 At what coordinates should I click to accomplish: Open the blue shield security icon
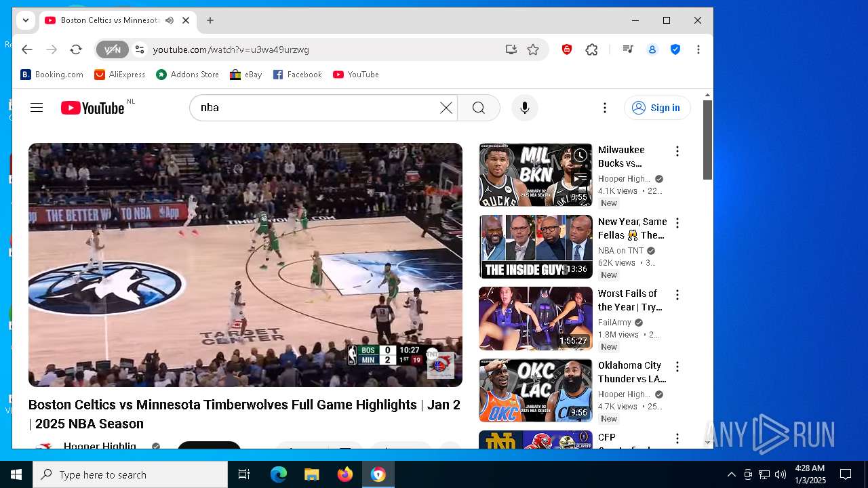click(675, 49)
